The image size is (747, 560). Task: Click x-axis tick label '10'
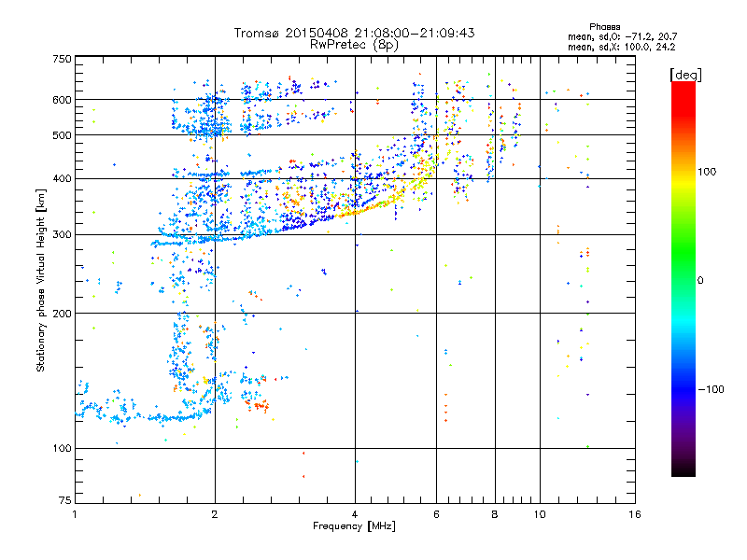[540, 514]
